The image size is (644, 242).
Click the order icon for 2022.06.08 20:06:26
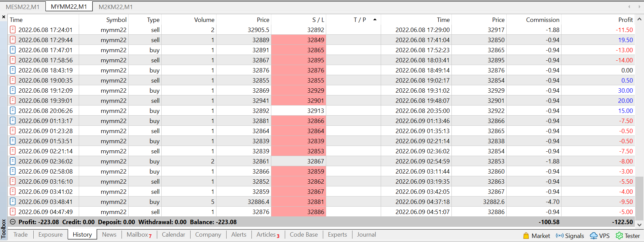tap(13, 111)
